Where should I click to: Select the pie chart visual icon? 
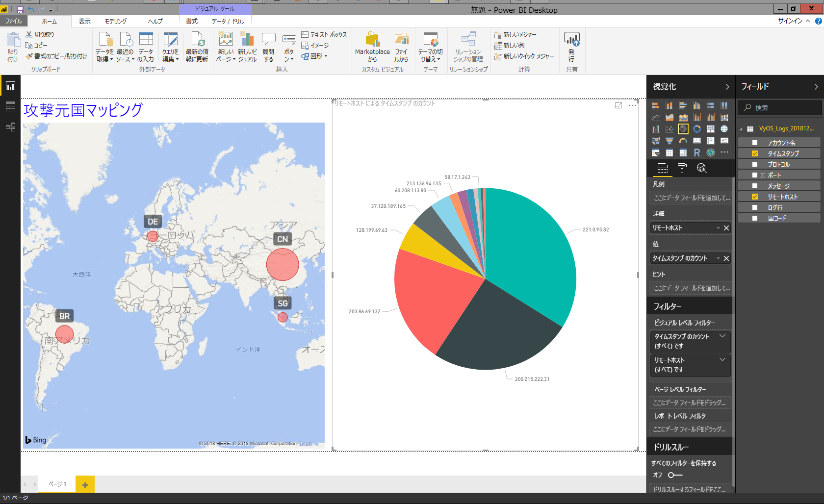683,129
